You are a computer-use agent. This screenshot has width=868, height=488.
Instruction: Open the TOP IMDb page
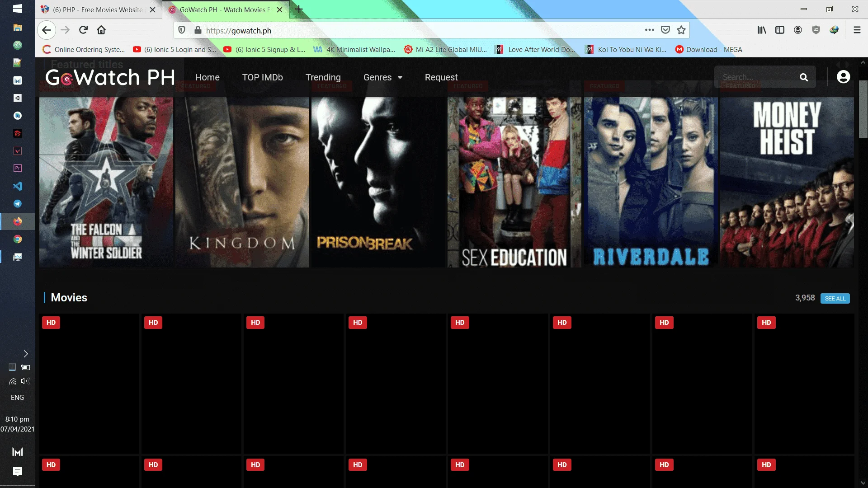263,77
